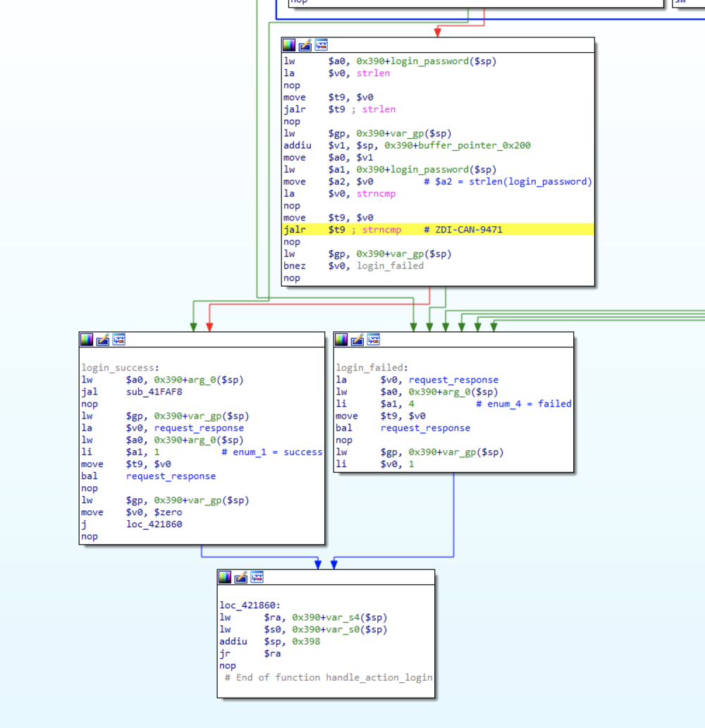The height and width of the screenshot is (728, 705).
Task: Open node color picker on strncmp block
Action: 289,45
